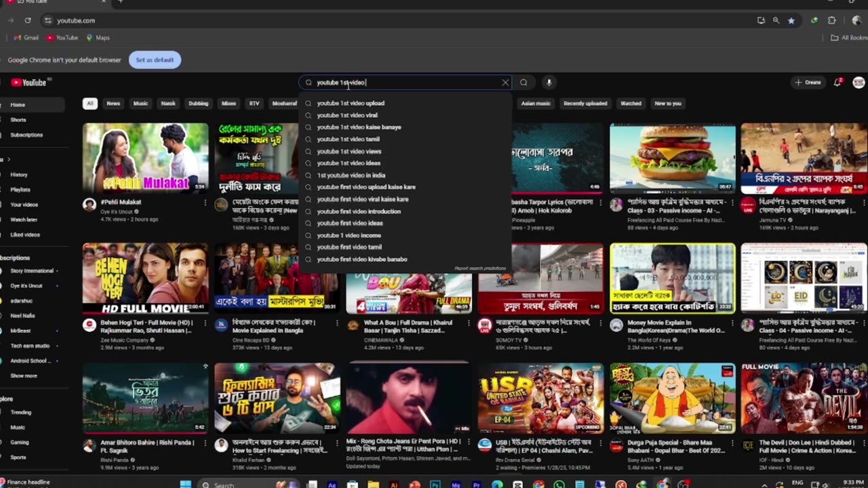Choose suggestion 'youtube 1st video tamil'

(x=405, y=139)
